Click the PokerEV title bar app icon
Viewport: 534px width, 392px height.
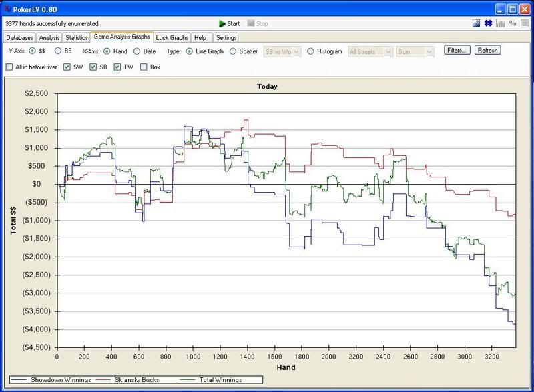tap(7, 9)
